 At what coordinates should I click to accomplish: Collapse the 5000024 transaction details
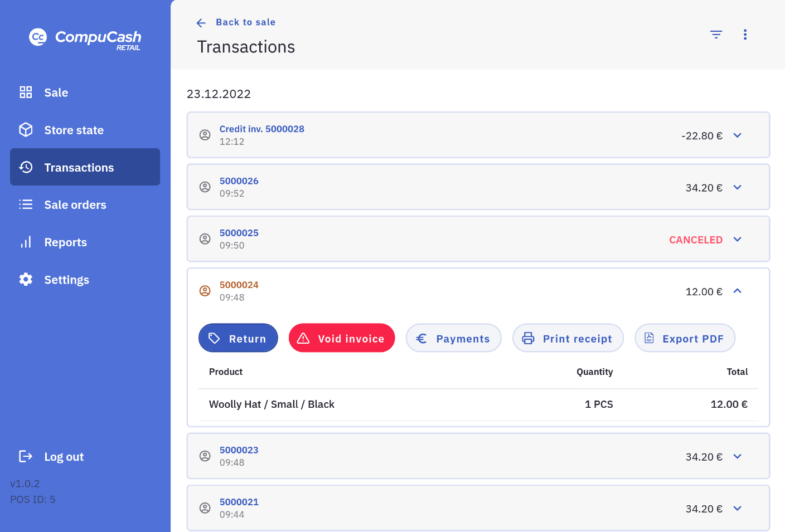(737, 291)
